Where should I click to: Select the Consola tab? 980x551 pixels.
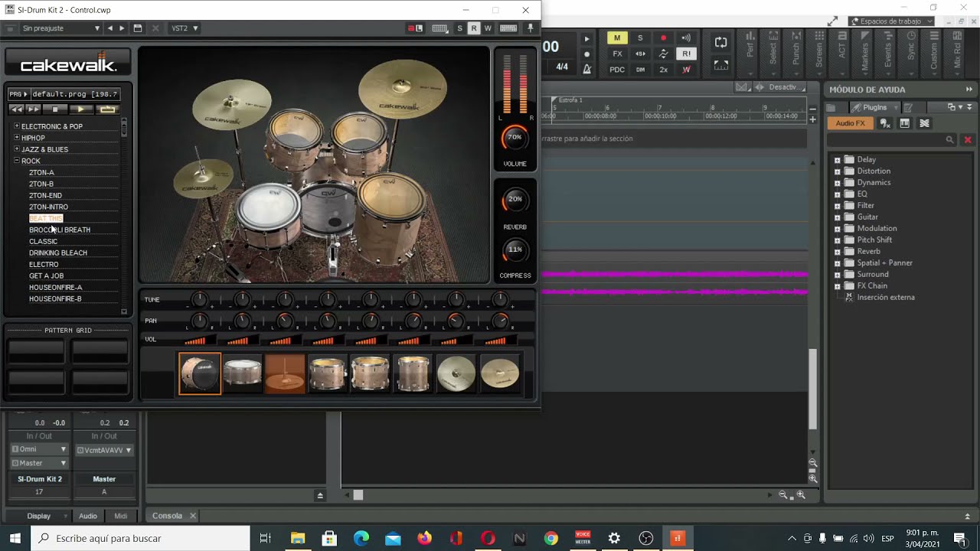167,516
